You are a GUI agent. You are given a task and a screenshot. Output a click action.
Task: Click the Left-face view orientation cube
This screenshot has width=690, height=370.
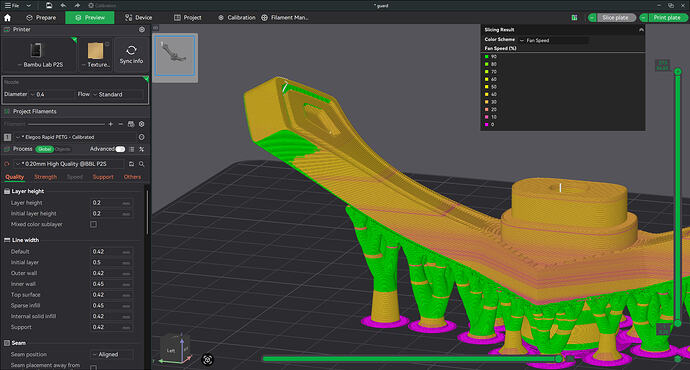(x=172, y=350)
